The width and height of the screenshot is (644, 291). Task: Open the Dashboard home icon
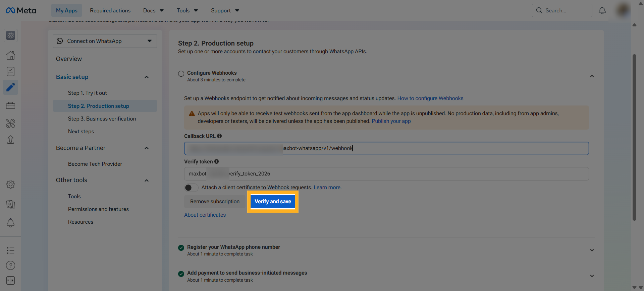(10, 55)
